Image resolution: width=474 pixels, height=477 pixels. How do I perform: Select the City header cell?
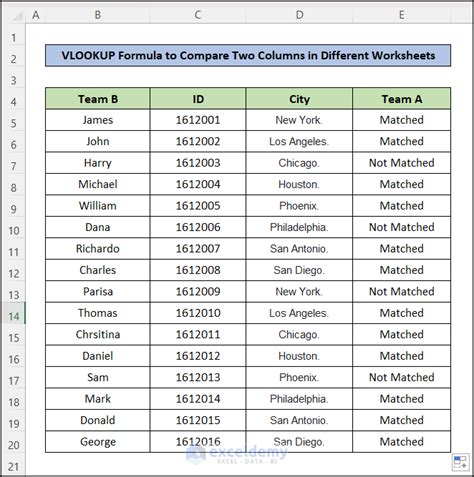pos(299,99)
